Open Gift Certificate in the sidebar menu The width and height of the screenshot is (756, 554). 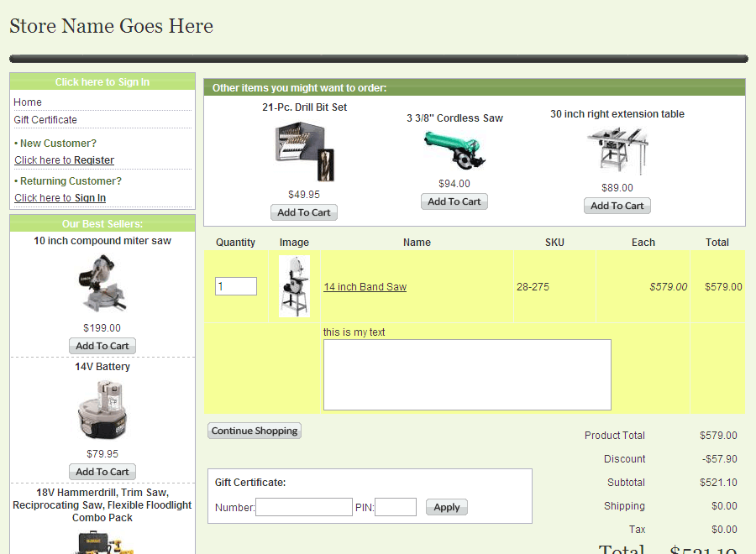pos(45,120)
